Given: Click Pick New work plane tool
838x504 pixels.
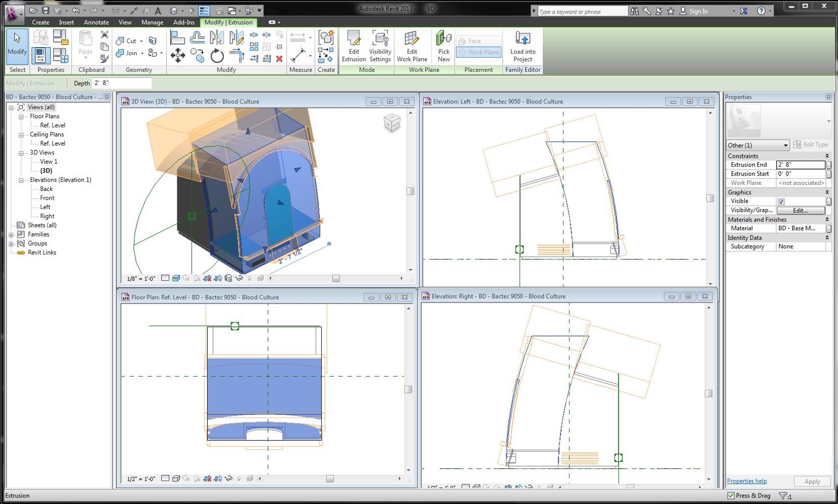Looking at the screenshot, I should (444, 46).
